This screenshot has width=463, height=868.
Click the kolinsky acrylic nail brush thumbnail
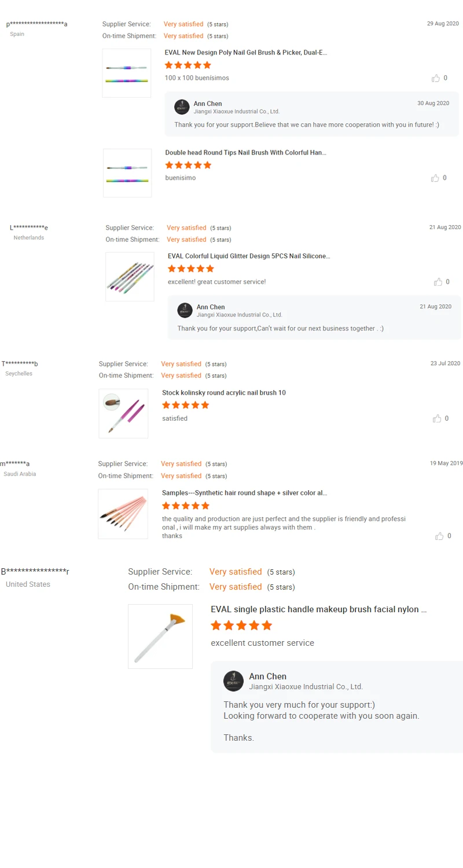(123, 413)
